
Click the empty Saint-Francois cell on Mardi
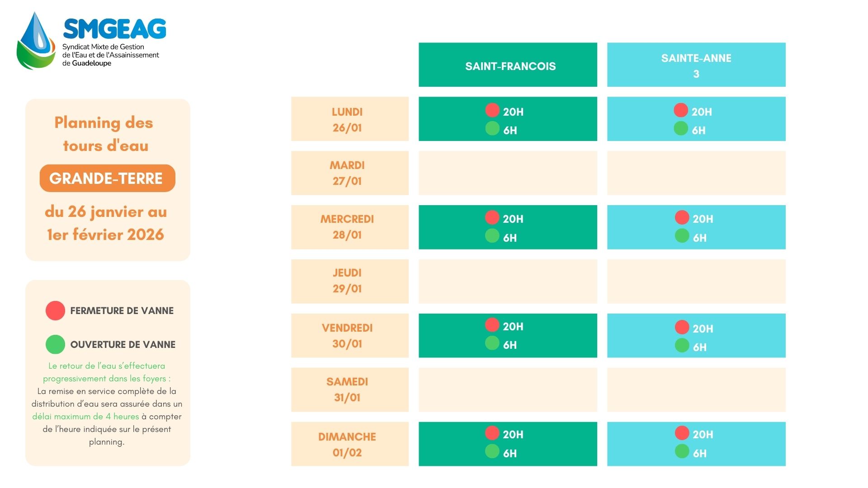point(508,173)
